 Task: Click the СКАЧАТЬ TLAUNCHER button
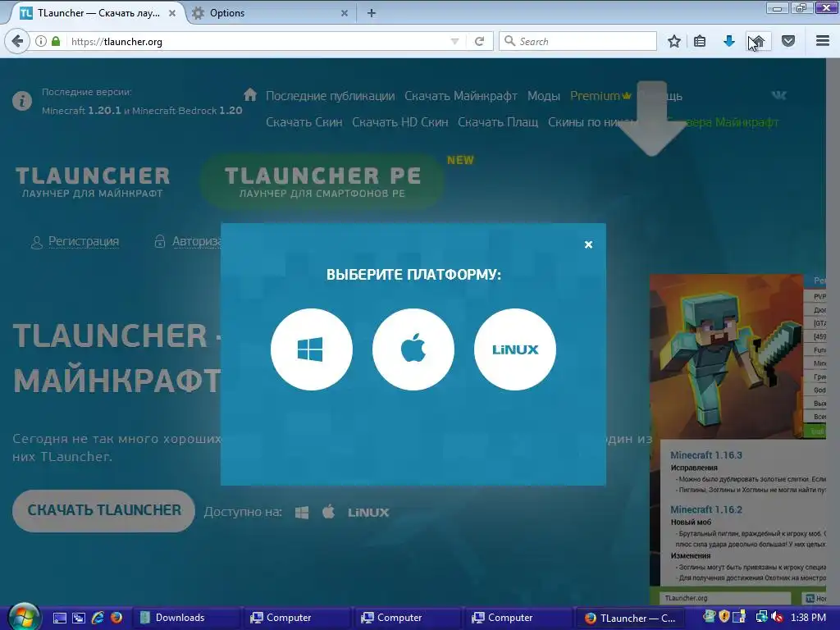click(x=103, y=510)
